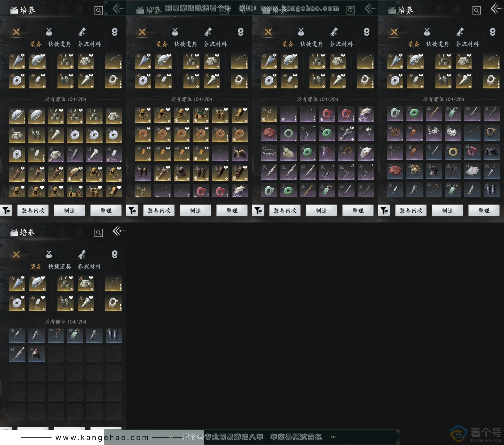Select the last armored figure item in the bottom panel
504x445 pixels.
37,354
